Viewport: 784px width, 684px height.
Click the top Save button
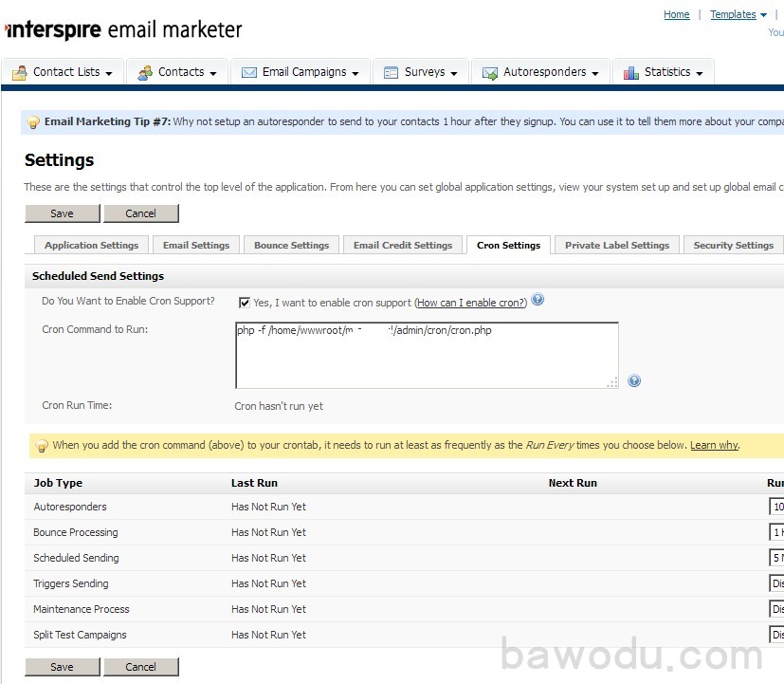(62, 213)
